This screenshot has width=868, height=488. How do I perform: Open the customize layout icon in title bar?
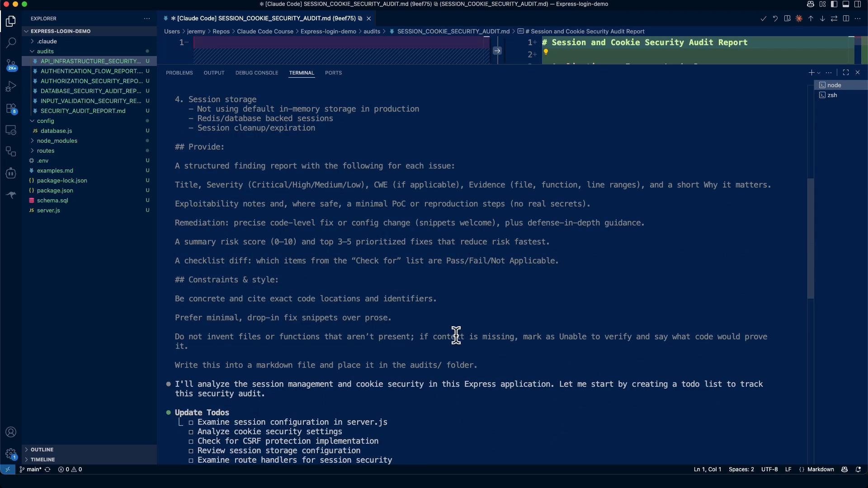coord(822,4)
